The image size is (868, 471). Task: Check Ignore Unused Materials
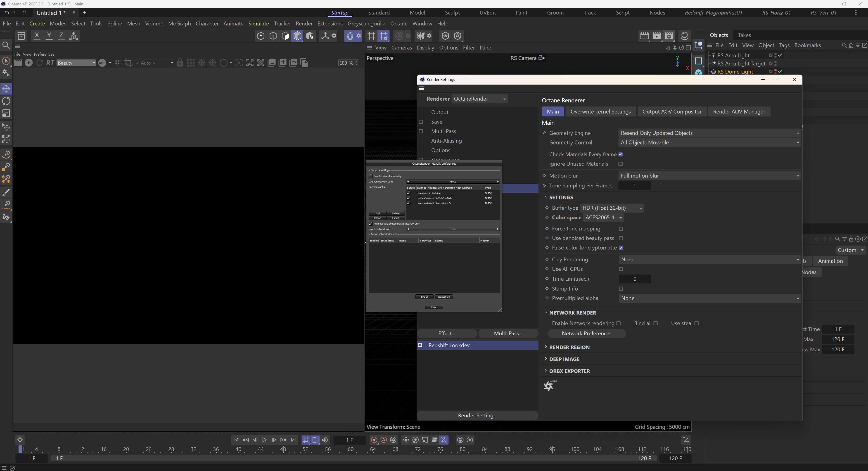[x=621, y=164]
